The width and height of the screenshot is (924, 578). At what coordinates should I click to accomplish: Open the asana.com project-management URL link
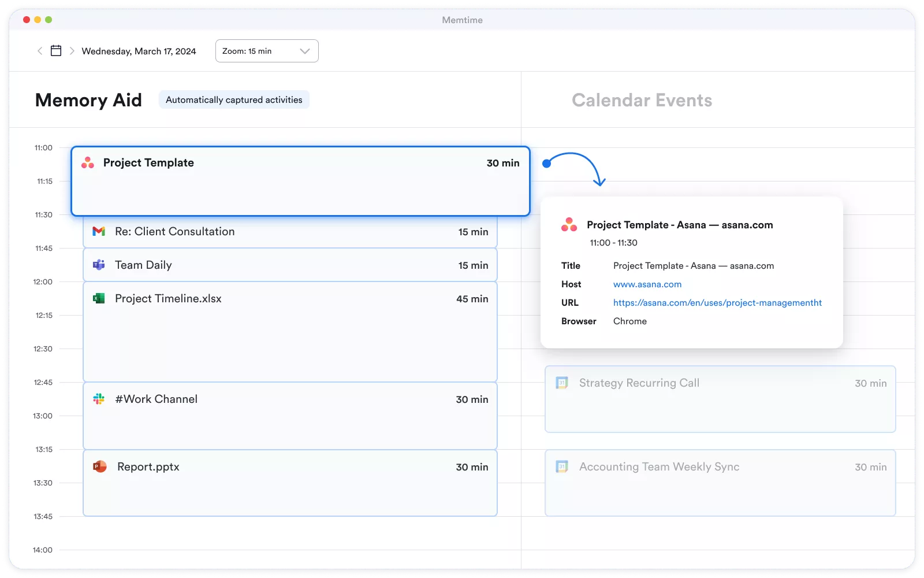click(717, 303)
